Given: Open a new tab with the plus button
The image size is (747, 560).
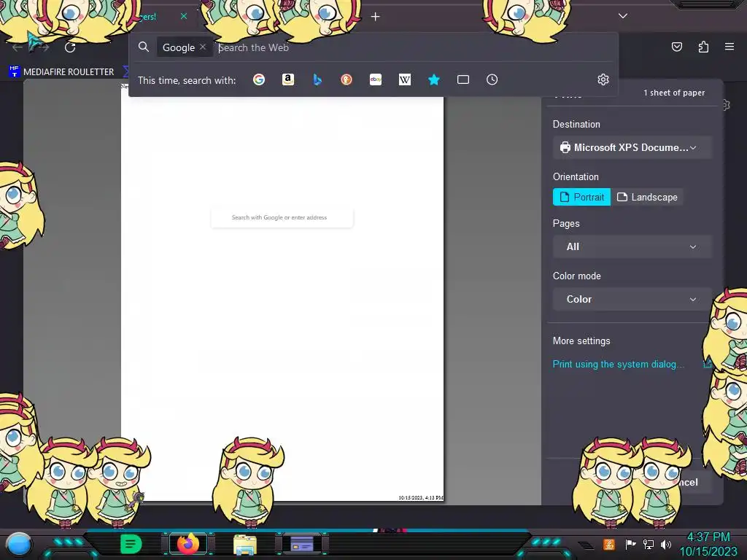Looking at the screenshot, I should pyautogui.click(x=376, y=17).
